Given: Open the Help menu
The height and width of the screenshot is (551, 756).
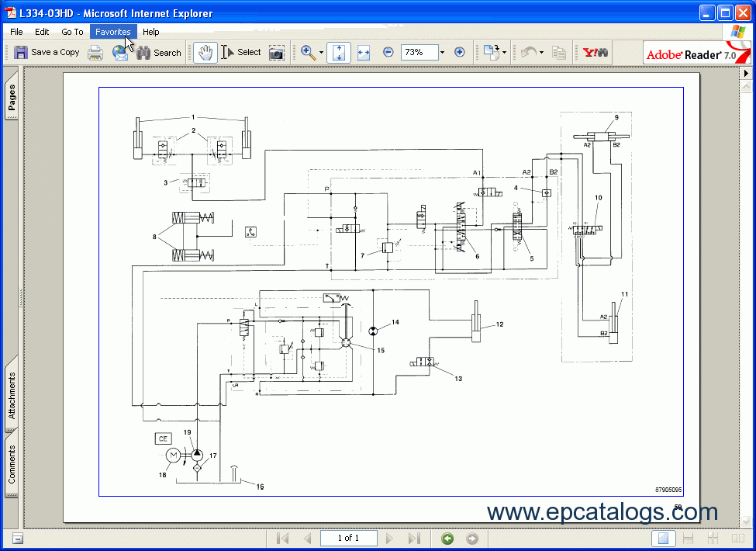Looking at the screenshot, I should 151,32.
